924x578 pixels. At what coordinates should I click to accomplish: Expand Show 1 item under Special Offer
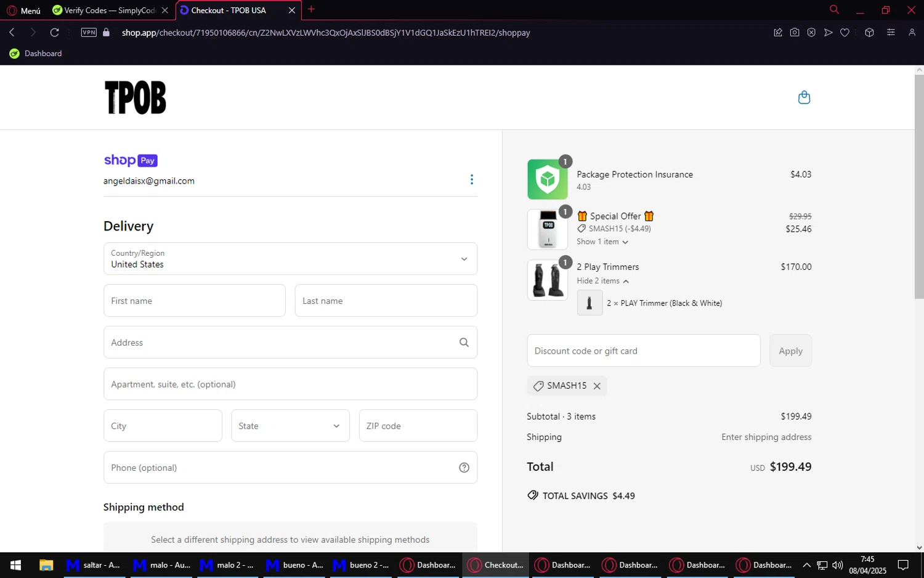[602, 242]
